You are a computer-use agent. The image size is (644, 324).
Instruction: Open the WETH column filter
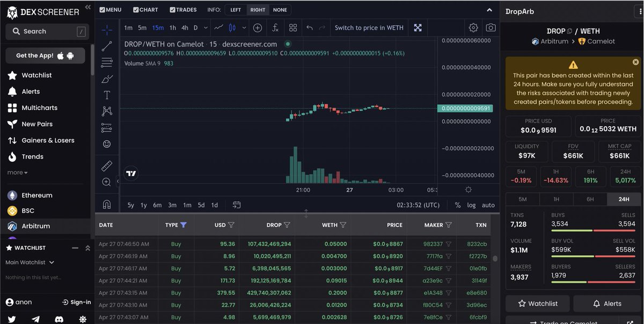(x=343, y=225)
